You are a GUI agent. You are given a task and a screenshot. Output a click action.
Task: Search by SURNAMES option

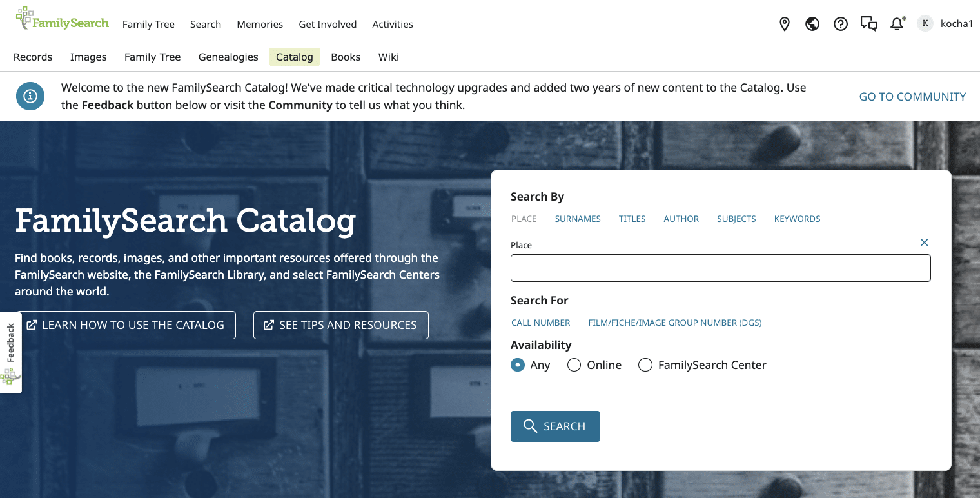(x=578, y=219)
